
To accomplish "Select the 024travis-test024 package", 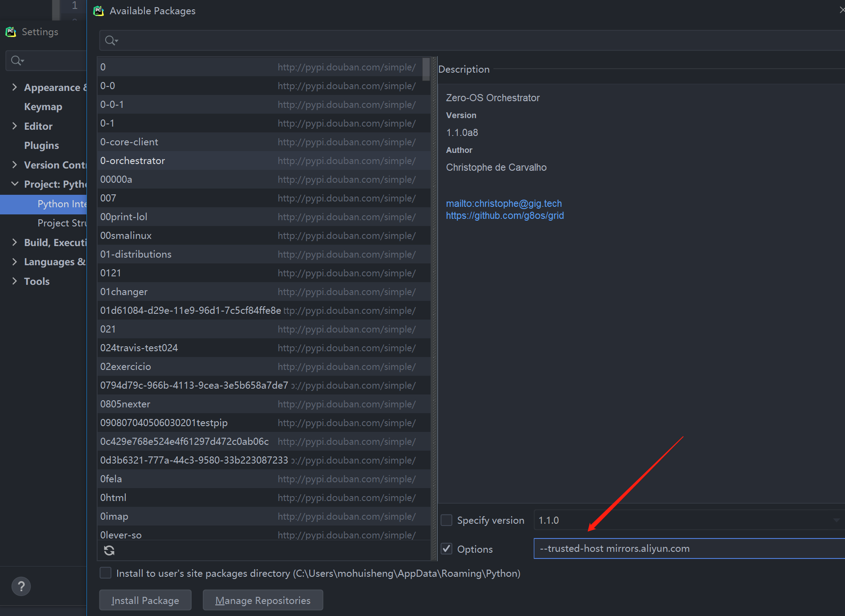I will (x=264, y=348).
